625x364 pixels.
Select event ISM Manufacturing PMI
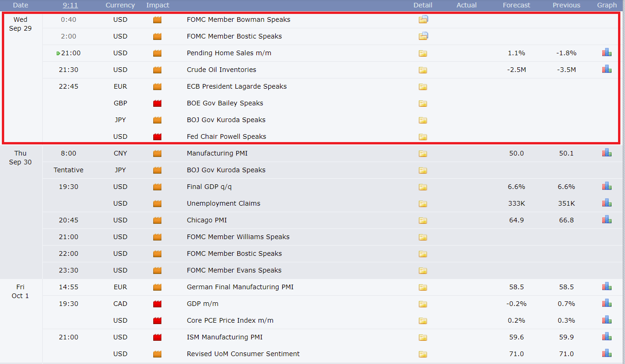coord(225,337)
